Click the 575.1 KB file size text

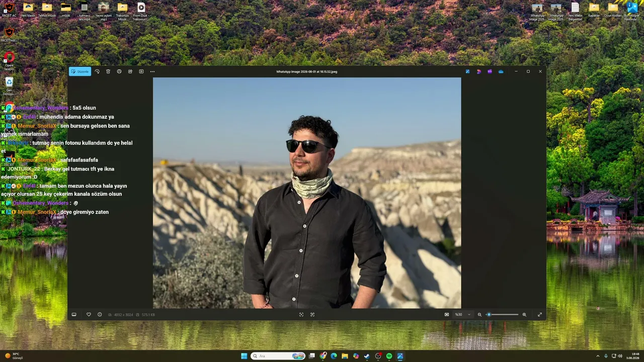coord(148,315)
